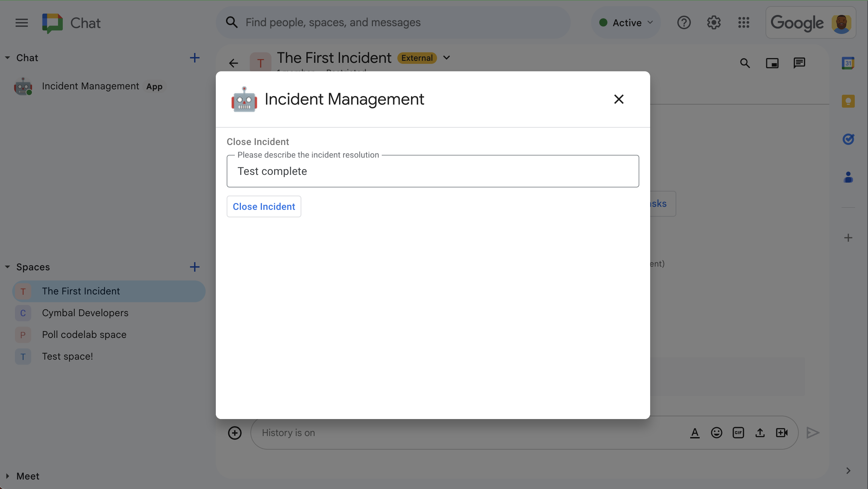This screenshot has width=868, height=489.
Task: Click the incident resolution input field
Action: (433, 171)
